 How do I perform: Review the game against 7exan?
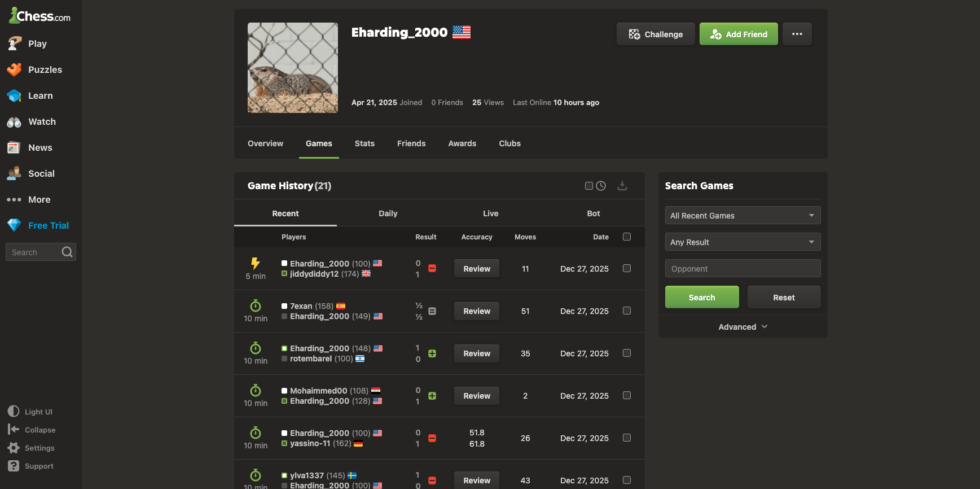pos(476,311)
